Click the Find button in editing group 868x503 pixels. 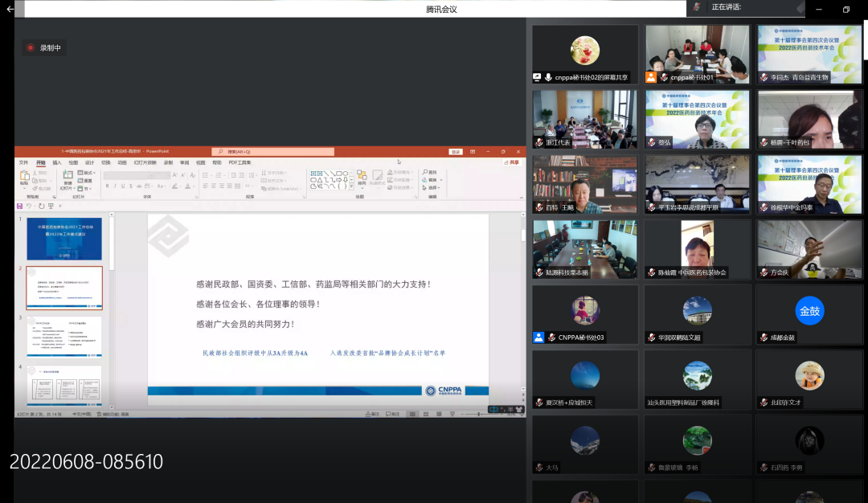(429, 172)
